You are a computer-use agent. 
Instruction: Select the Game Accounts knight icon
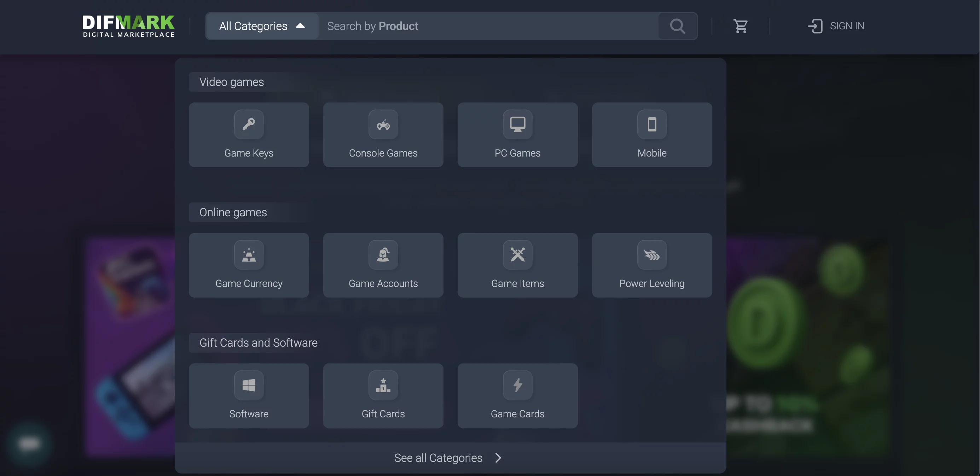383,255
